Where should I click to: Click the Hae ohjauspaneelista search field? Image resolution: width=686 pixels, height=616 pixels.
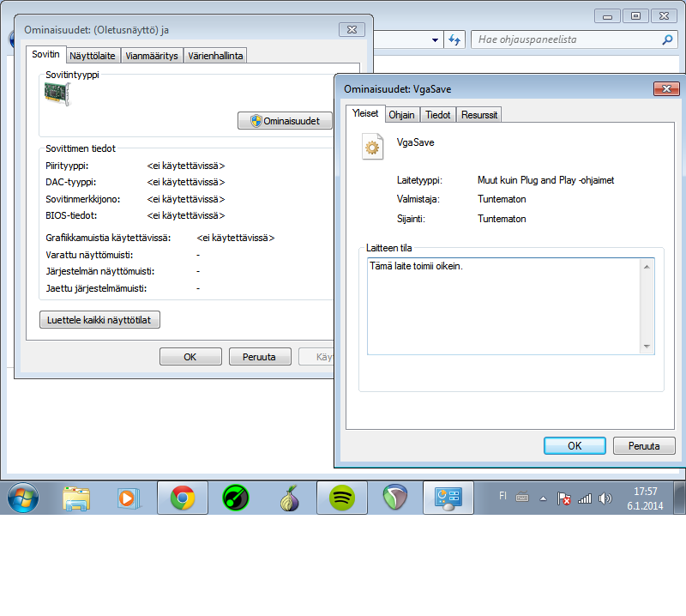pos(566,39)
